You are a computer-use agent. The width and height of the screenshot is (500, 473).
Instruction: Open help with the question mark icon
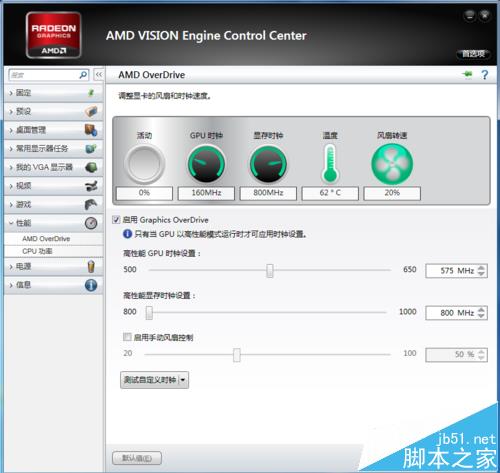485,74
